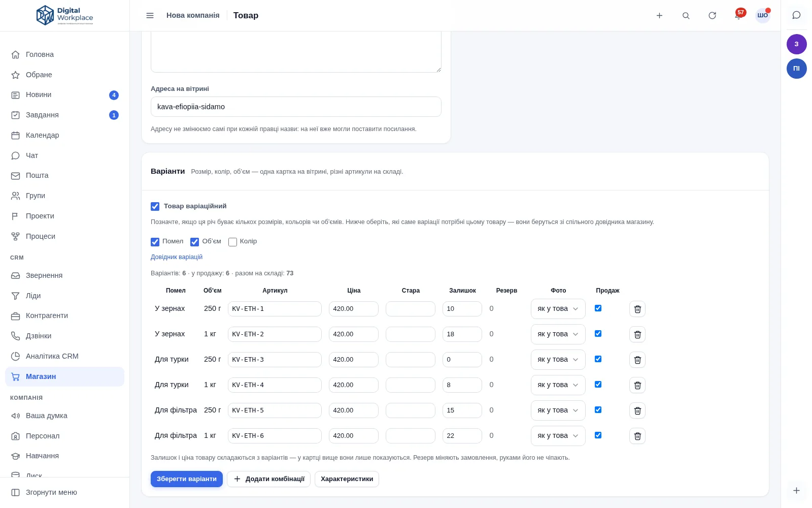
Task: Expand photo dropdown for KV-ETH-1 row
Action: point(558,309)
